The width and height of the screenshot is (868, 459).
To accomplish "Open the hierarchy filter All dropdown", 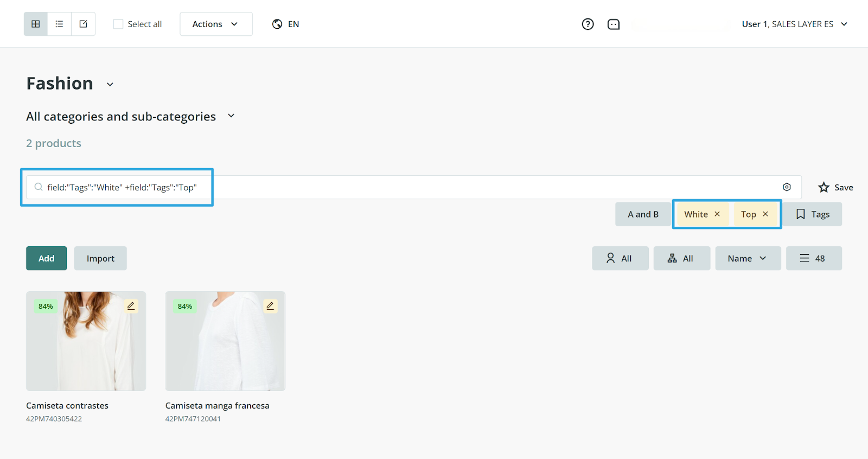I will (x=682, y=258).
